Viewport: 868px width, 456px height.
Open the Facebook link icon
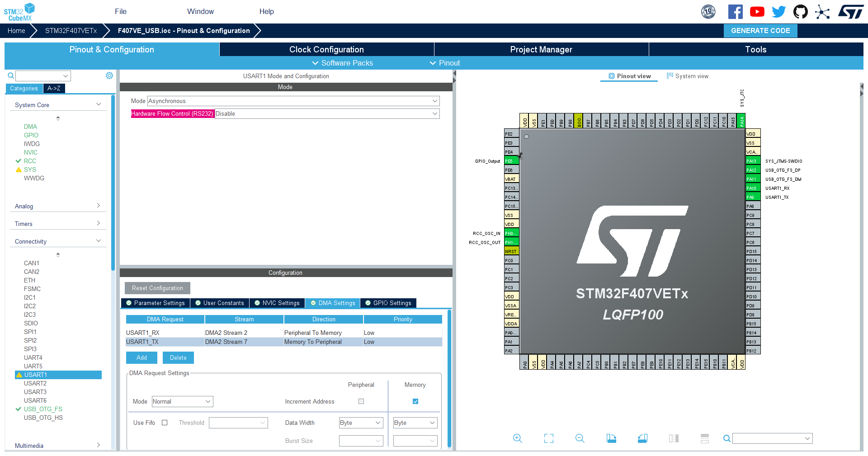click(x=736, y=12)
